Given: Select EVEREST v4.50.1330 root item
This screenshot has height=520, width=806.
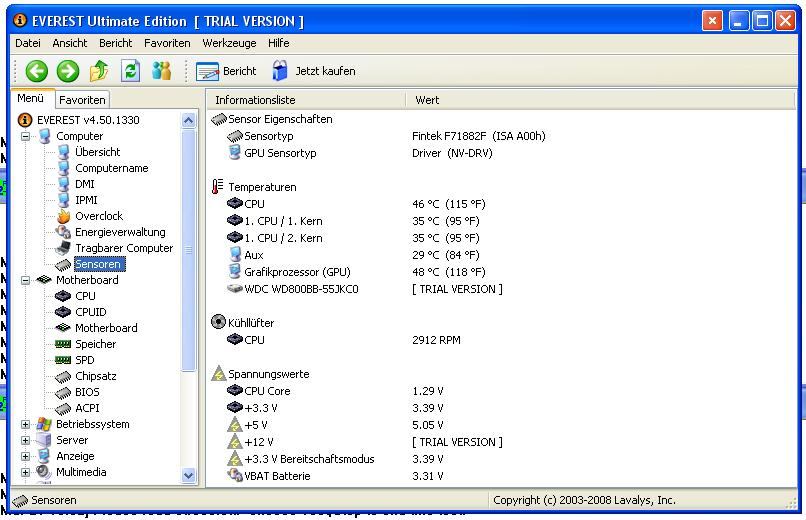Looking at the screenshot, I should [88, 120].
